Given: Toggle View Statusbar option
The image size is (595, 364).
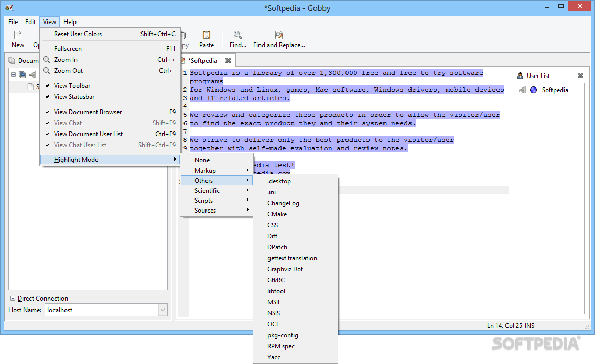Looking at the screenshot, I should tap(110, 97).
